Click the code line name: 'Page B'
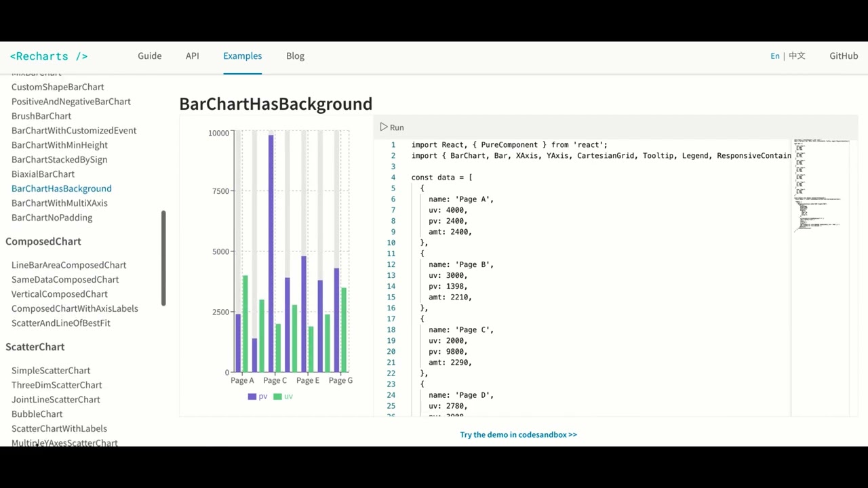Viewport: 868px width, 488px height. [x=461, y=264]
